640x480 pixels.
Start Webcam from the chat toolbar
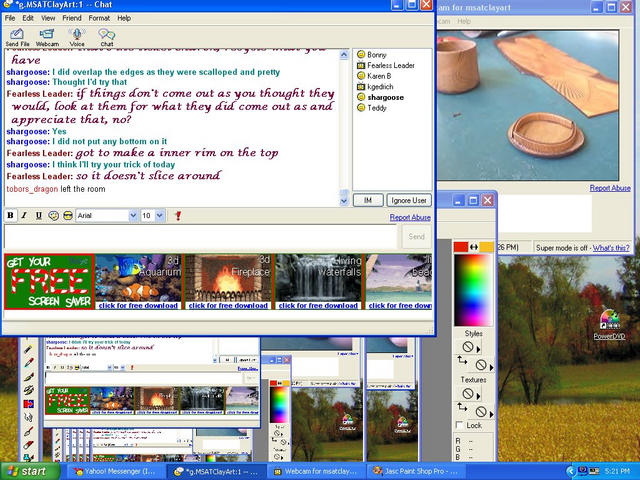pos(47,37)
